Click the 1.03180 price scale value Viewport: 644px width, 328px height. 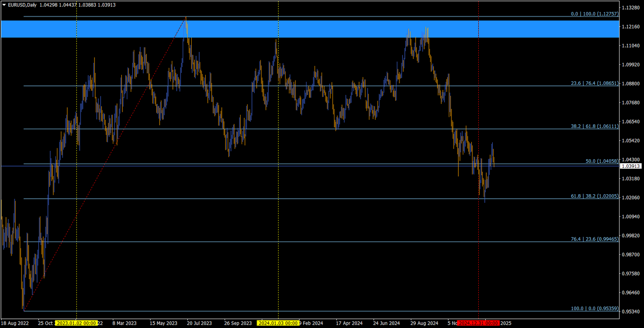pos(631,178)
